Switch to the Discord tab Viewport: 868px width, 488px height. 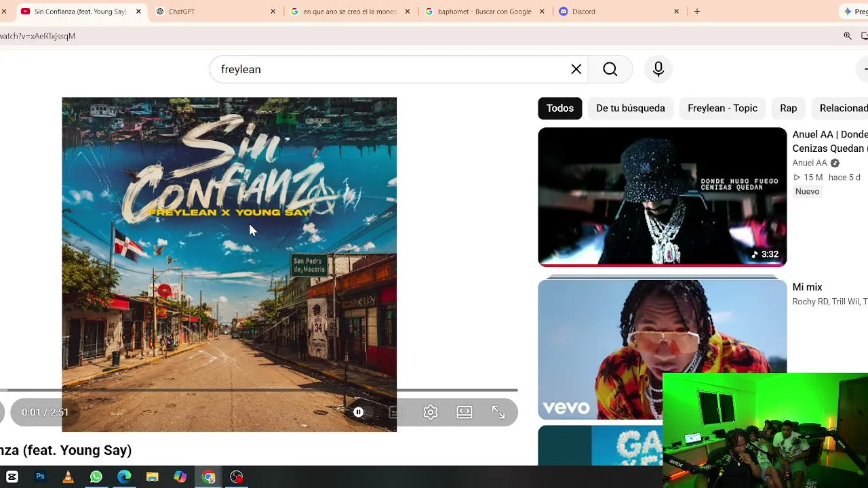coord(619,12)
